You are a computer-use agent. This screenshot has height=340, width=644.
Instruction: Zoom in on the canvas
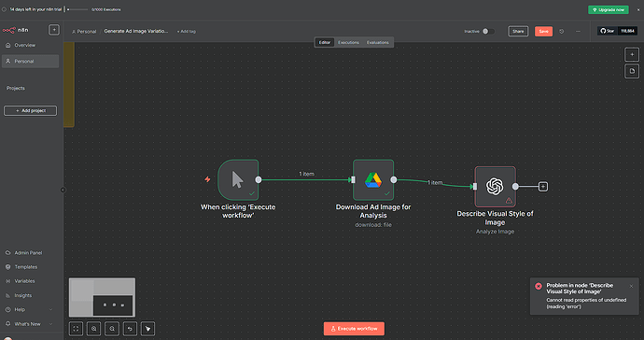click(x=94, y=329)
